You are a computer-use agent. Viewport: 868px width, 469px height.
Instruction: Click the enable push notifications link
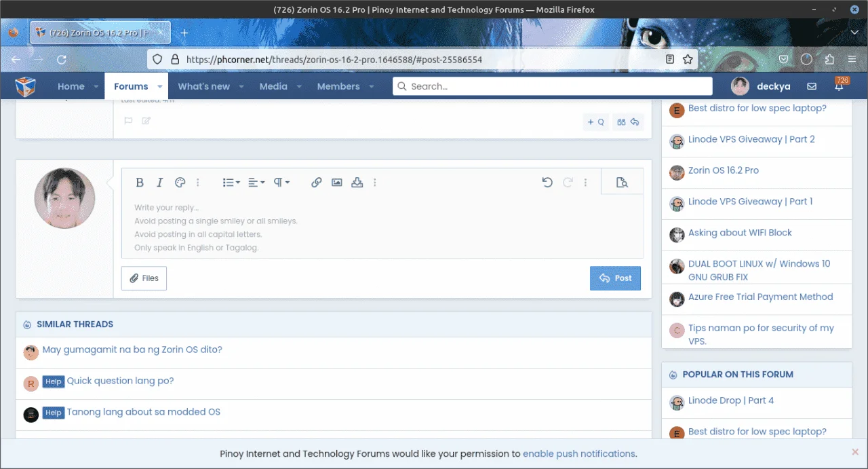579,454
